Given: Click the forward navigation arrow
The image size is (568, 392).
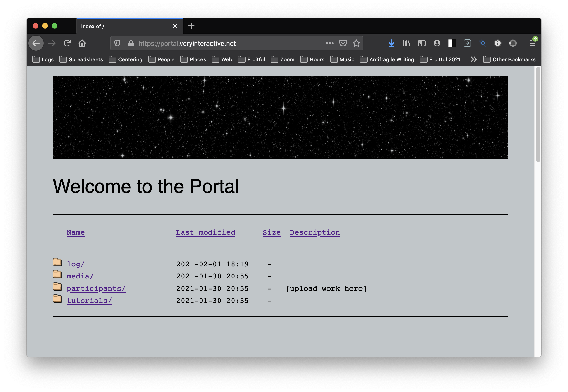Looking at the screenshot, I should 52,43.
